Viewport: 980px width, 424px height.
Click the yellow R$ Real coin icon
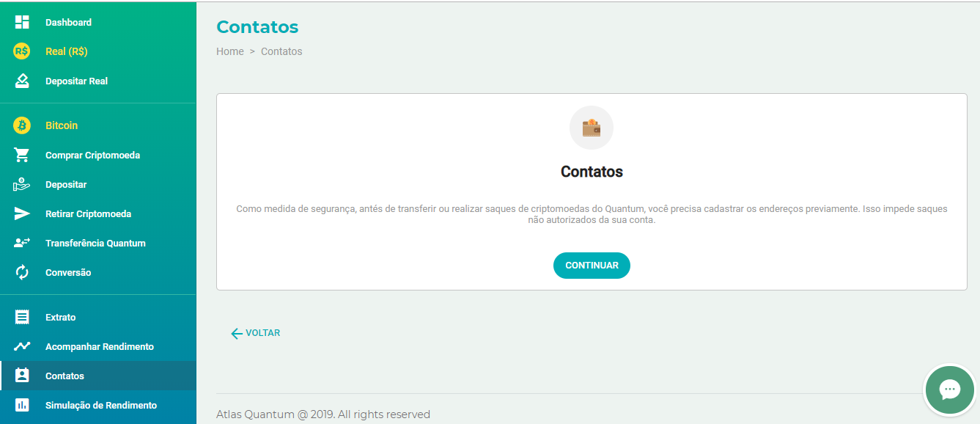tap(22, 51)
